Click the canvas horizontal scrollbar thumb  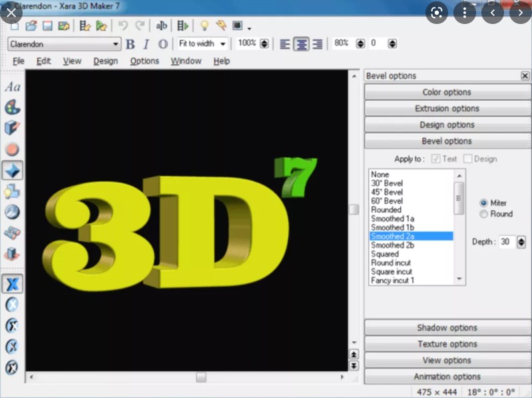coord(201,377)
